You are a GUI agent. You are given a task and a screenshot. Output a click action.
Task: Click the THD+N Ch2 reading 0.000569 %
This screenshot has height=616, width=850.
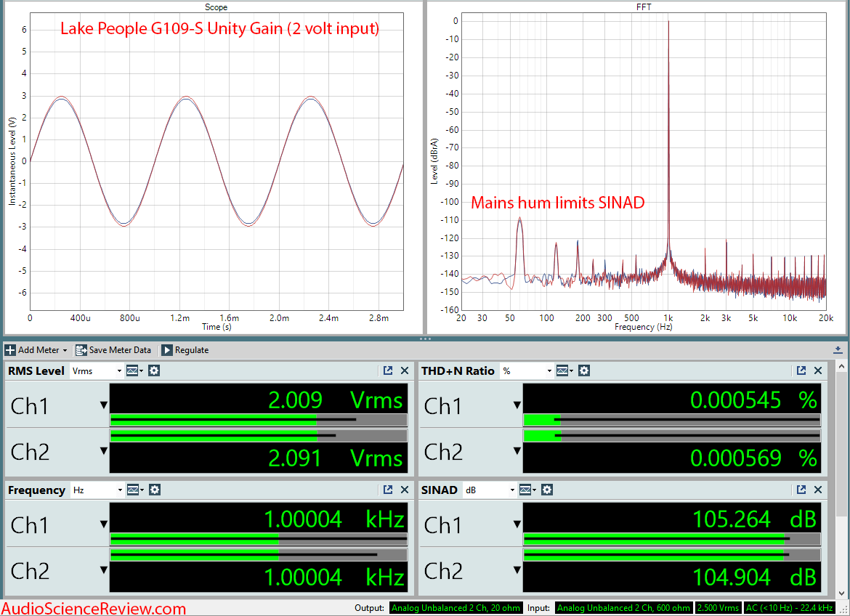pyautogui.click(x=753, y=458)
